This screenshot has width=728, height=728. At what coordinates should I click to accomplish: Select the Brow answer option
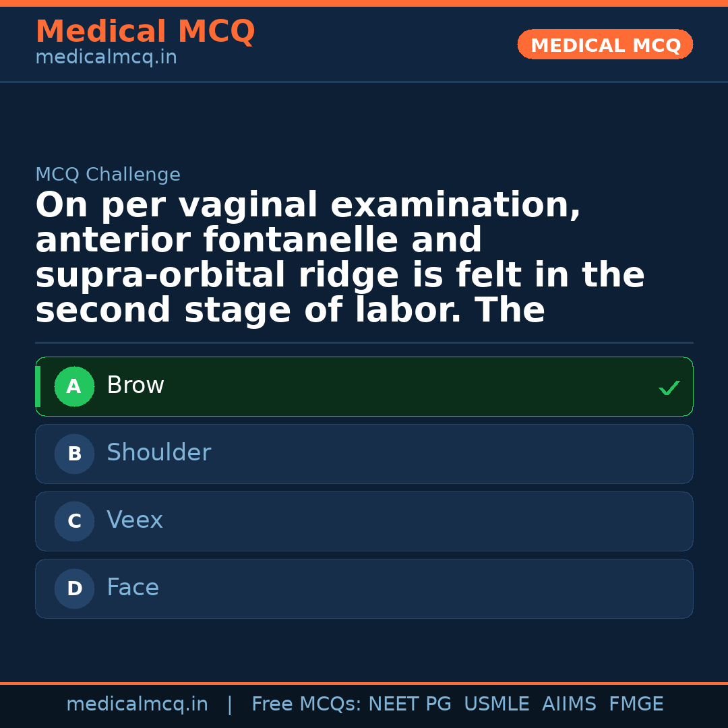(364, 386)
